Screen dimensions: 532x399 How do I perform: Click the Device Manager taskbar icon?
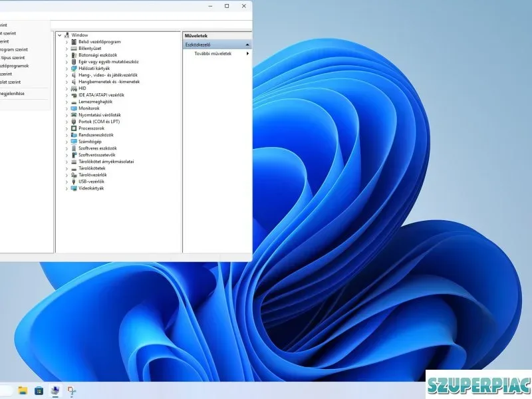pyautogui.click(x=55, y=390)
